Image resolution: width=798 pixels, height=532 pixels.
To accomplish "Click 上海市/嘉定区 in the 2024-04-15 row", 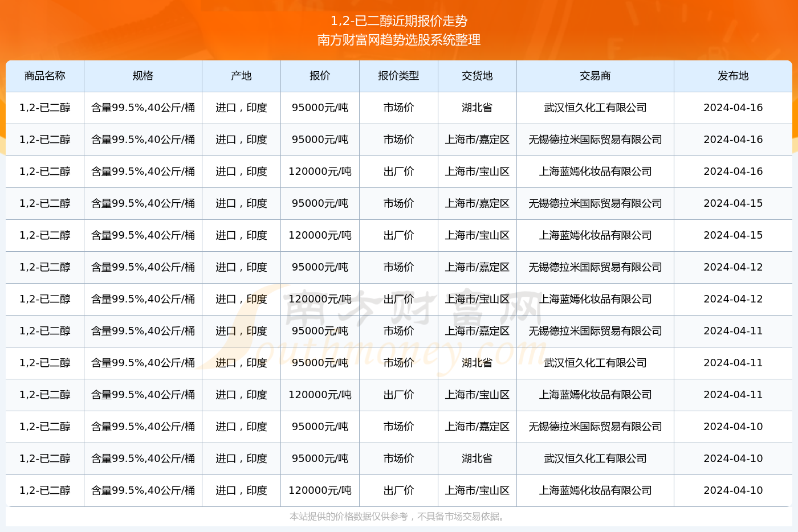I will pos(477,203).
